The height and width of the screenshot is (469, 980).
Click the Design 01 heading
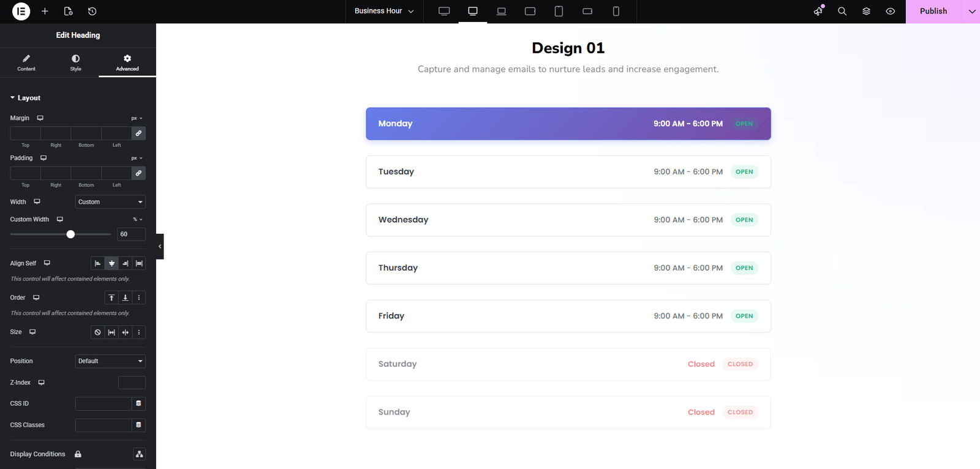click(568, 48)
